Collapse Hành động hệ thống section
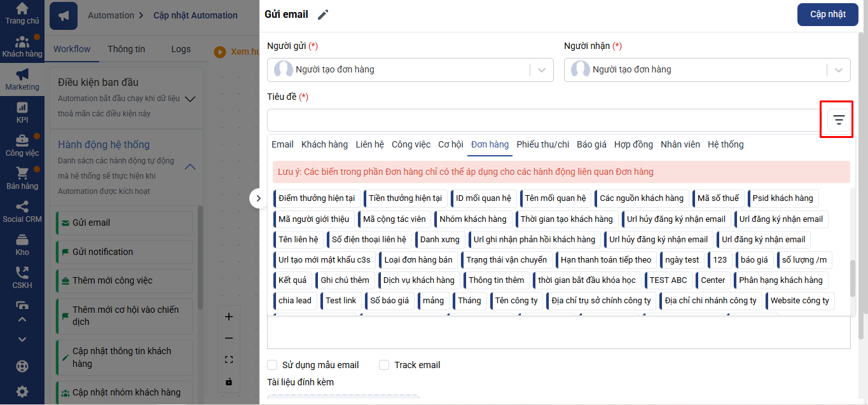 tap(189, 167)
